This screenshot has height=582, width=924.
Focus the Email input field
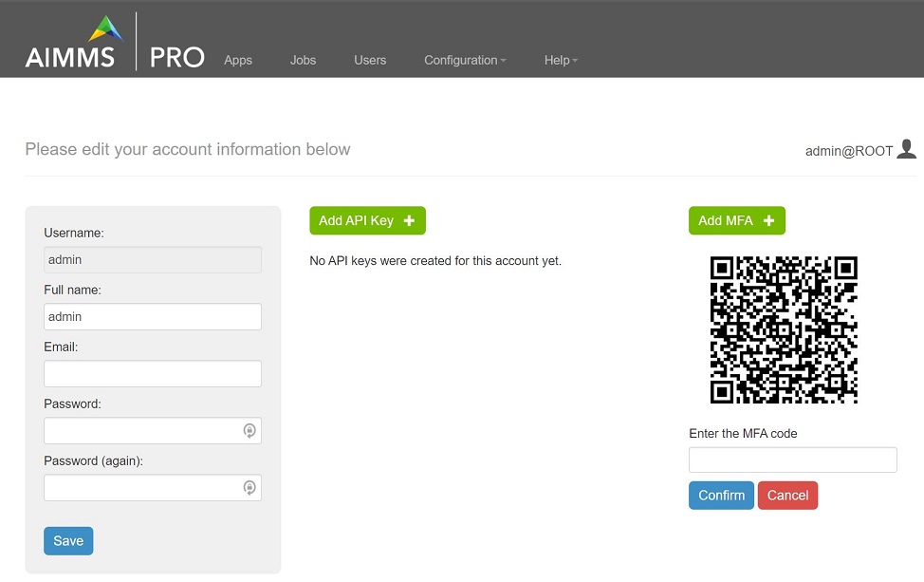(x=153, y=374)
